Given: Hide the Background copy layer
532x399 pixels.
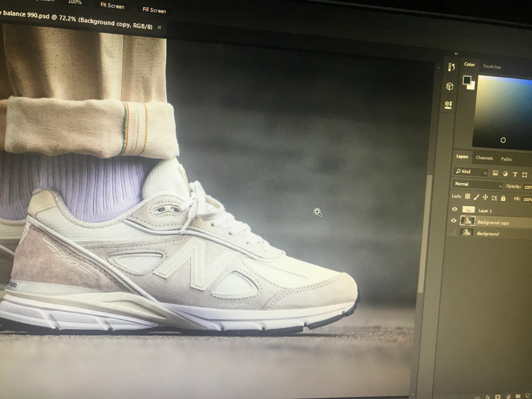Looking at the screenshot, I should 454,220.
